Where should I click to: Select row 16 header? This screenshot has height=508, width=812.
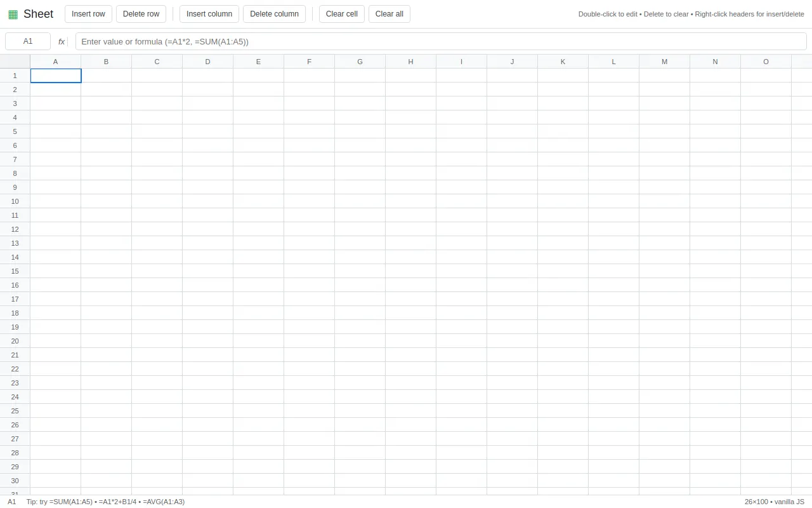pos(15,285)
